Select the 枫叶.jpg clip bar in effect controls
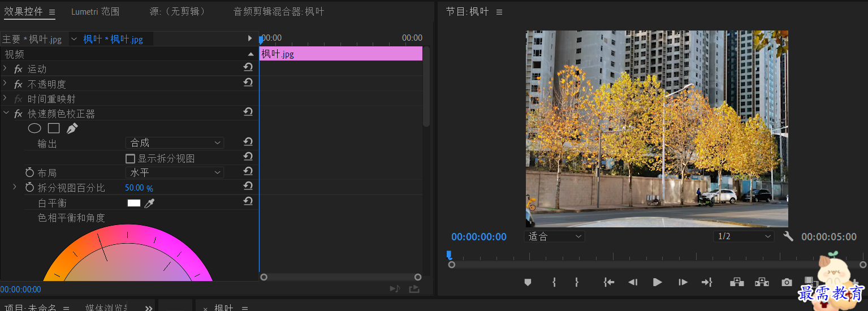The image size is (868, 311). tap(341, 54)
